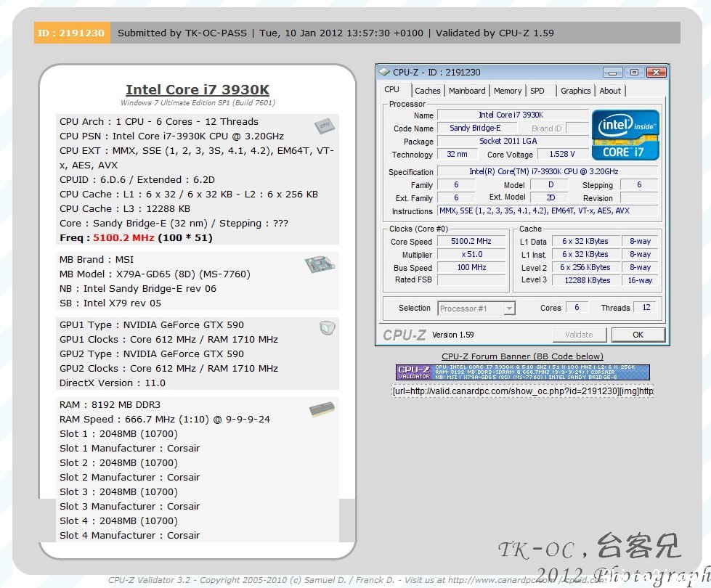Close the CPU-Z window
The width and height of the screenshot is (711, 588).
[656, 73]
